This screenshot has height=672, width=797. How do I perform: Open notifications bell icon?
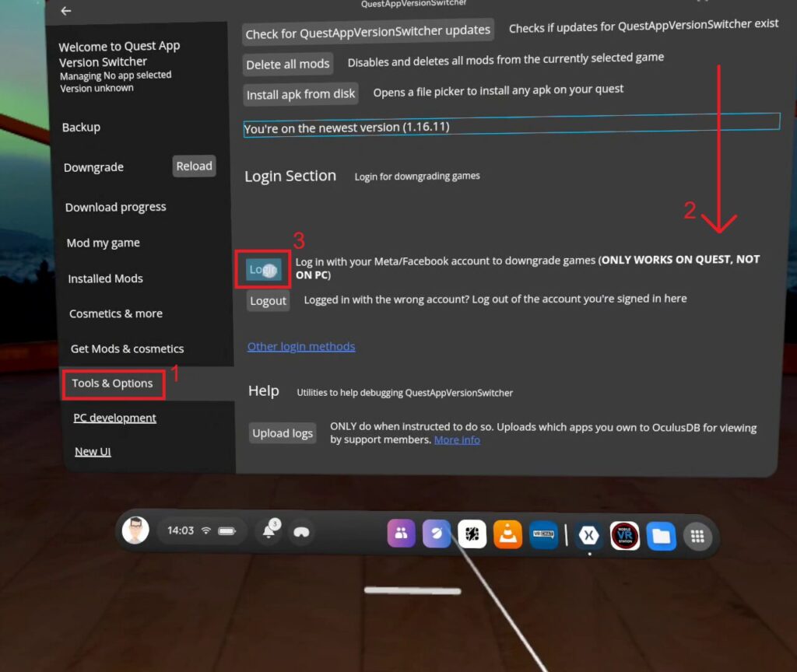tap(269, 531)
